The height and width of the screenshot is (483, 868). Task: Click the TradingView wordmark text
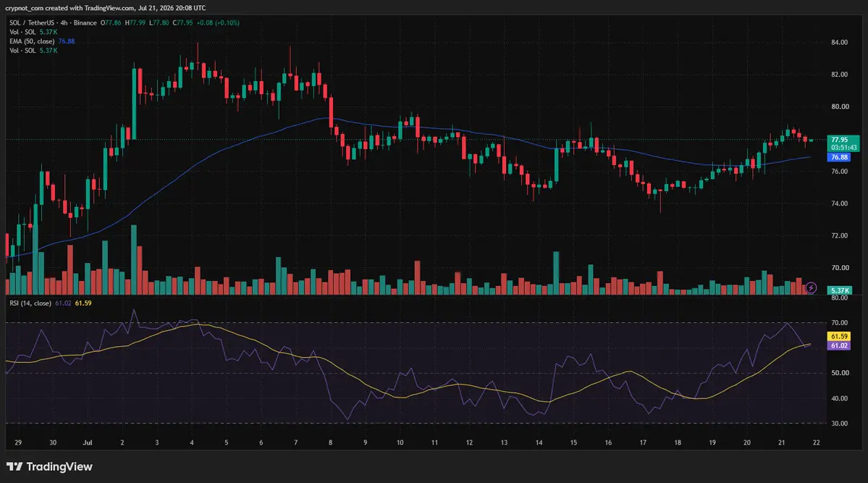pyautogui.click(x=59, y=467)
